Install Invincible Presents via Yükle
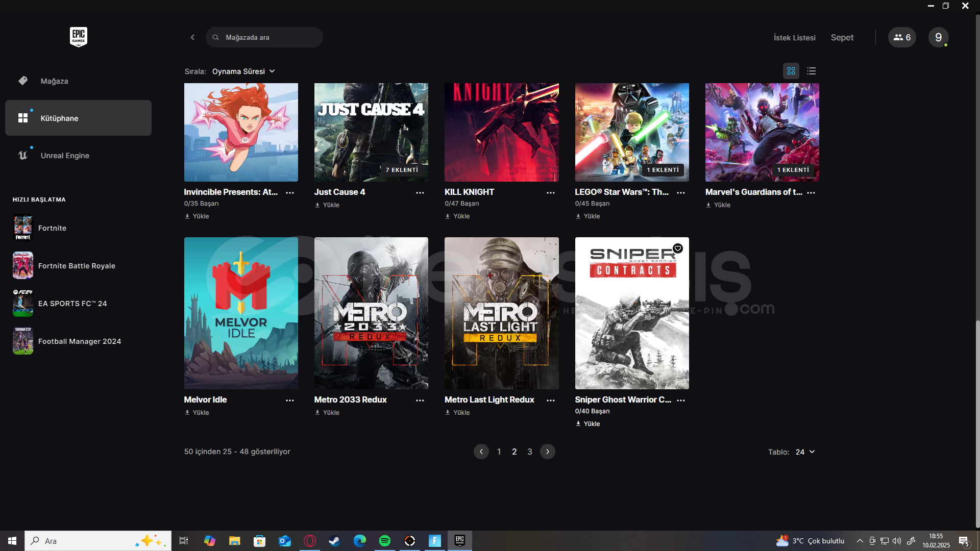The image size is (980, 551). point(197,216)
